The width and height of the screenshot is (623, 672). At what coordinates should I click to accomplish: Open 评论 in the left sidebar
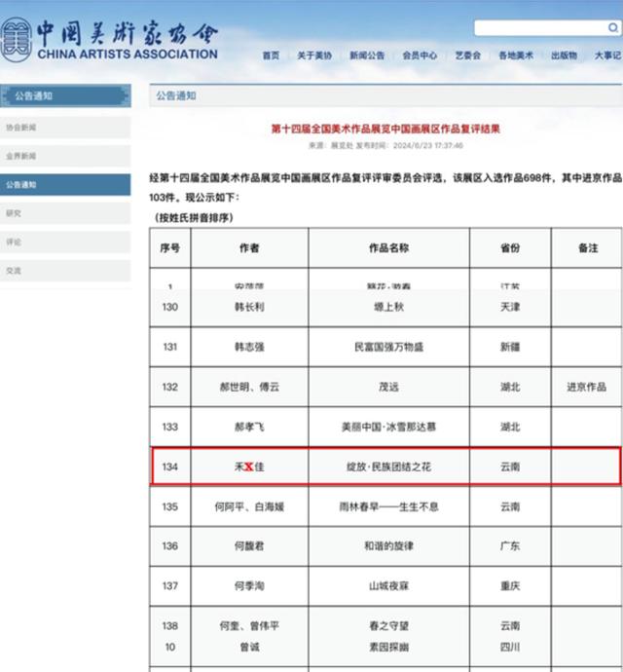[x=64, y=242]
